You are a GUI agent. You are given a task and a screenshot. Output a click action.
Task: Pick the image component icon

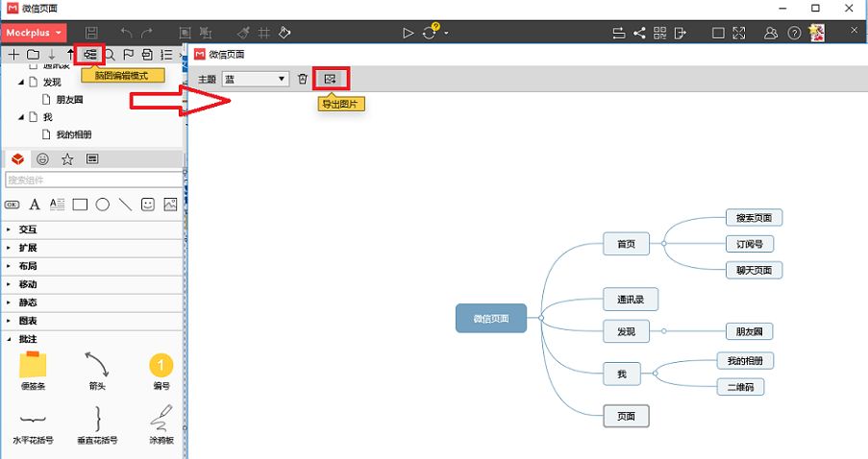click(x=170, y=205)
